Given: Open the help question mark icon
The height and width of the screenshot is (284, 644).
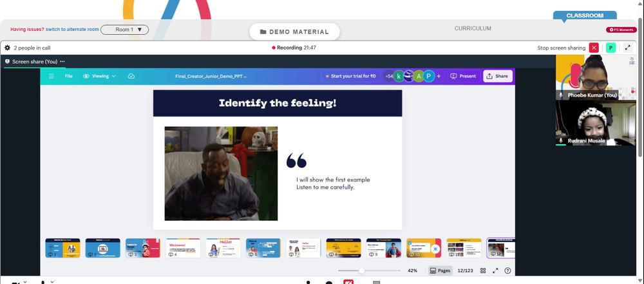Looking at the screenshot, I should pos(507,270).
